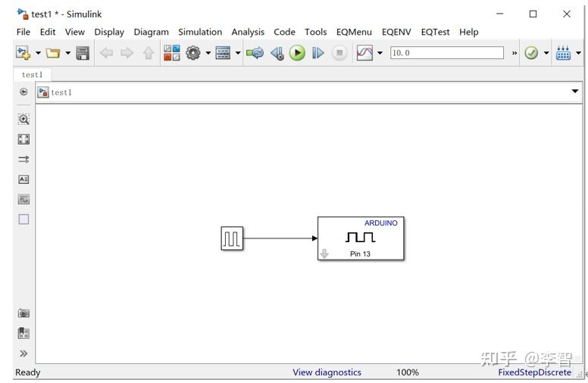
Task: Click the Model Advisor checkmark icon
Action: click(531, 53)
